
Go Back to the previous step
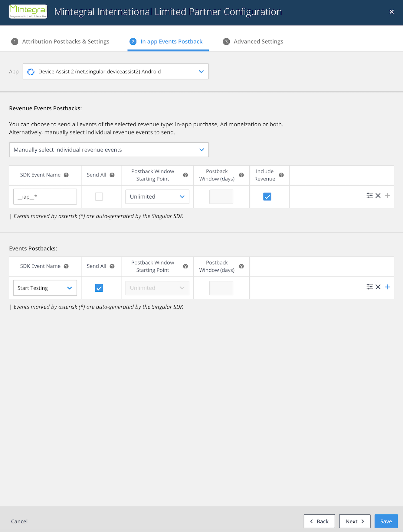click(319, 521)
